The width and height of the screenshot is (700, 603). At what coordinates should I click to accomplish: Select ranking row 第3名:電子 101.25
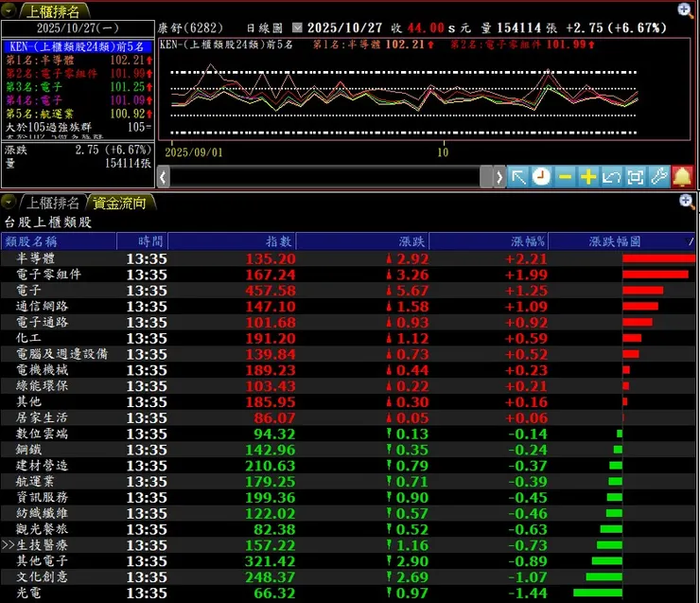pos(78,87)
